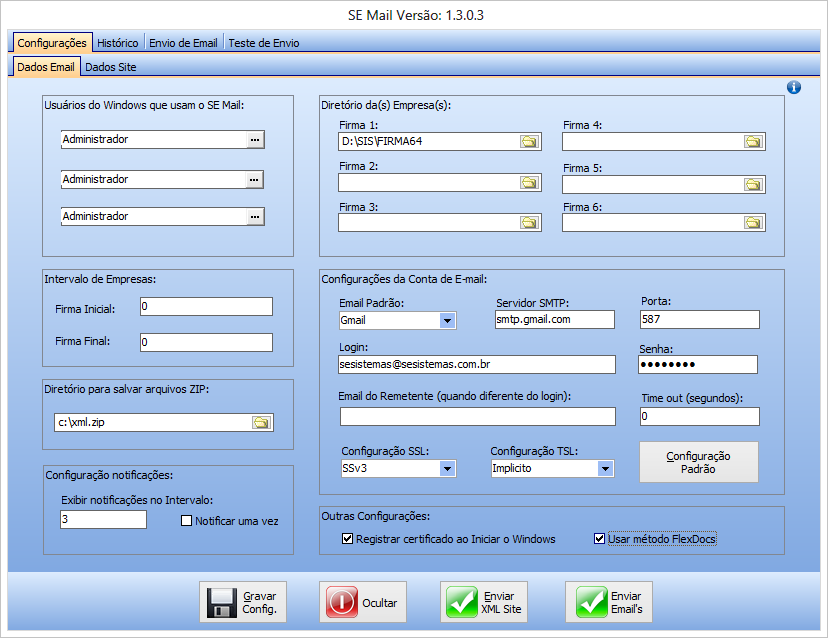Screen dimensions: 828x638
Task: Open the Dados Site subtab
Action: click(110, 67)
